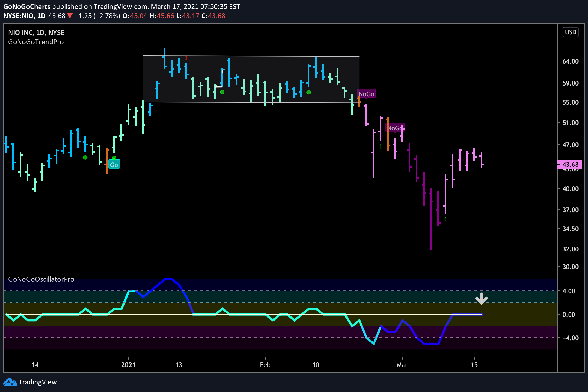Click the −1.25 (−2.78%) change value
The width and height of the screenshot is (588, 392).
point(97,16)
